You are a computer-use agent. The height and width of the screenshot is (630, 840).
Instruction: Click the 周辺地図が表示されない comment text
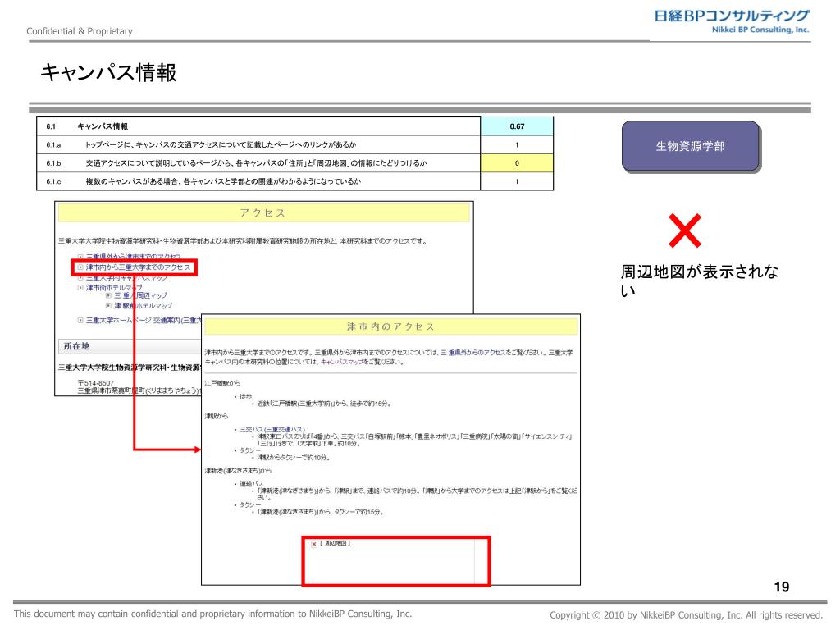click(x=699, y=281)
